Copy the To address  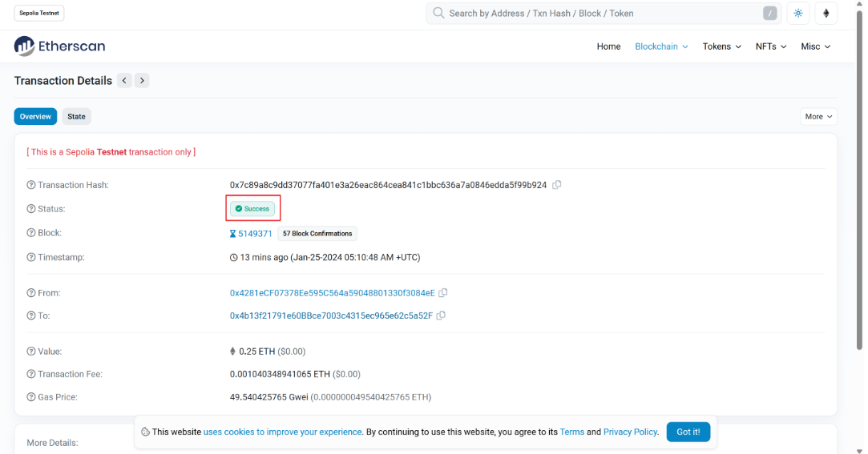[x=441, y=315]
